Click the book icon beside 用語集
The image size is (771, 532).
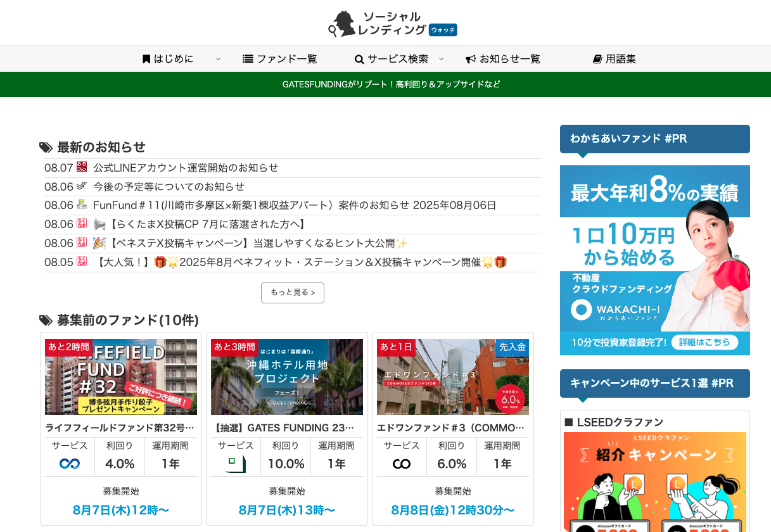(597, 59)
